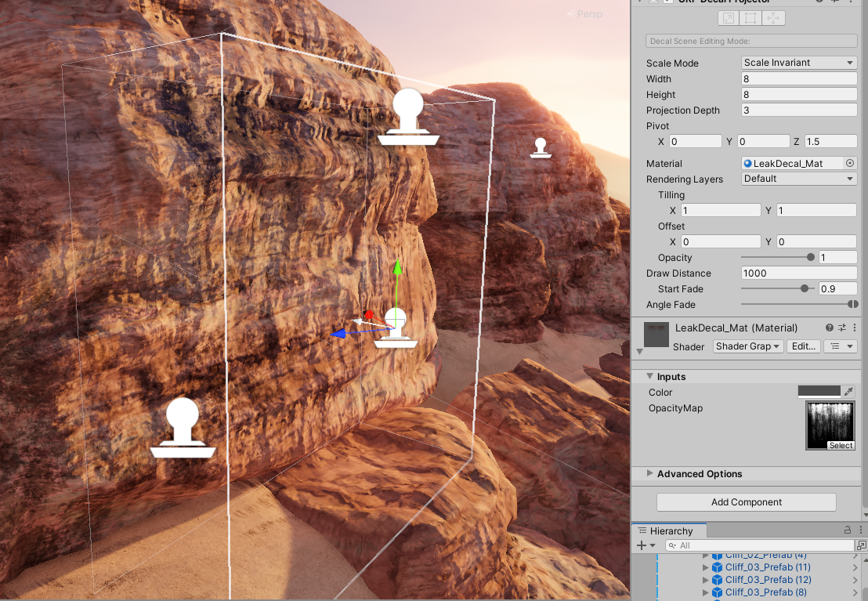Click the Add Component button

tap(747, 501)
